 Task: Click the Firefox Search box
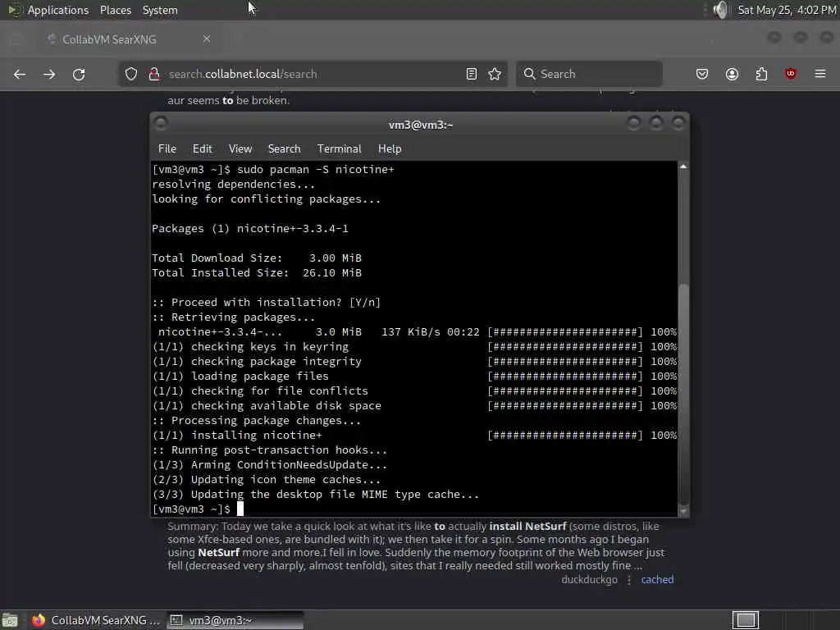(589, 74)
